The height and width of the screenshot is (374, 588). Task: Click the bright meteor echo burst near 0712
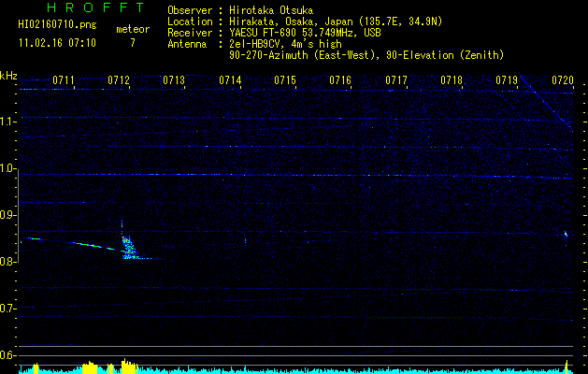(x=128, y=247)
